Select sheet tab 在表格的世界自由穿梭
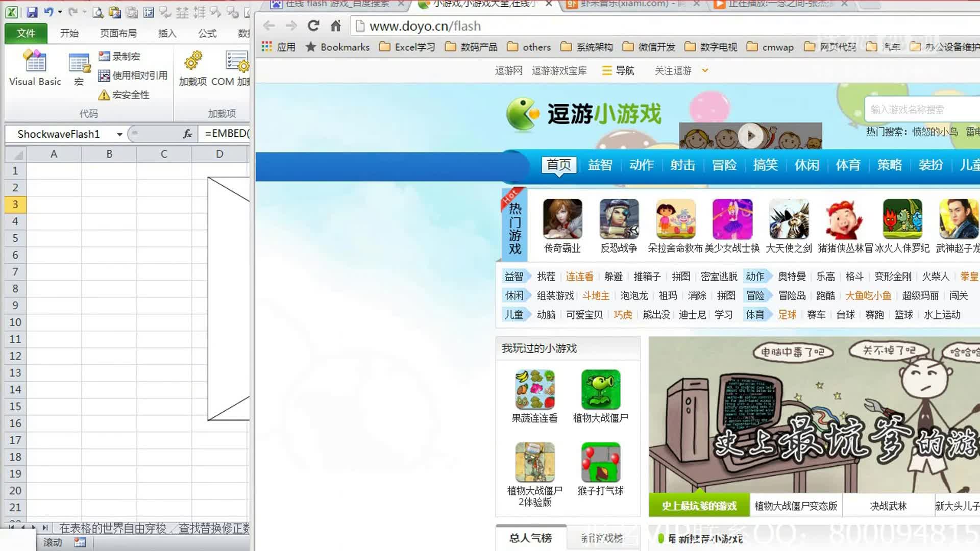 113,528
